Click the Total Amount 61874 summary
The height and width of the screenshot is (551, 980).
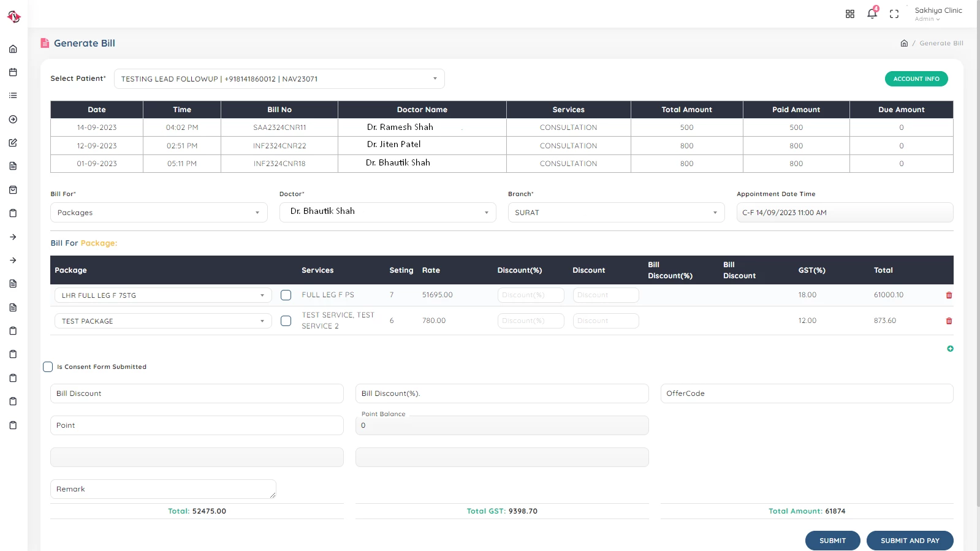point(807,511)
